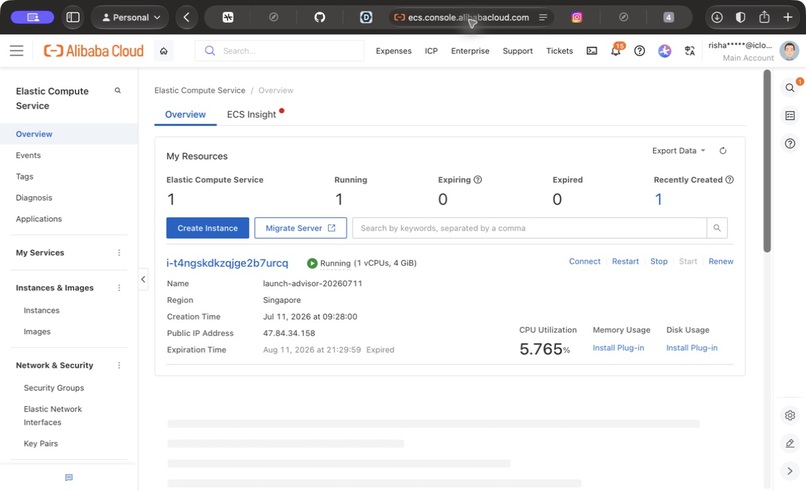Image resolution: width=806 pixels, height=491 pixels.
Task: Open Images in sidebar
Action: [x=37, y=332]
